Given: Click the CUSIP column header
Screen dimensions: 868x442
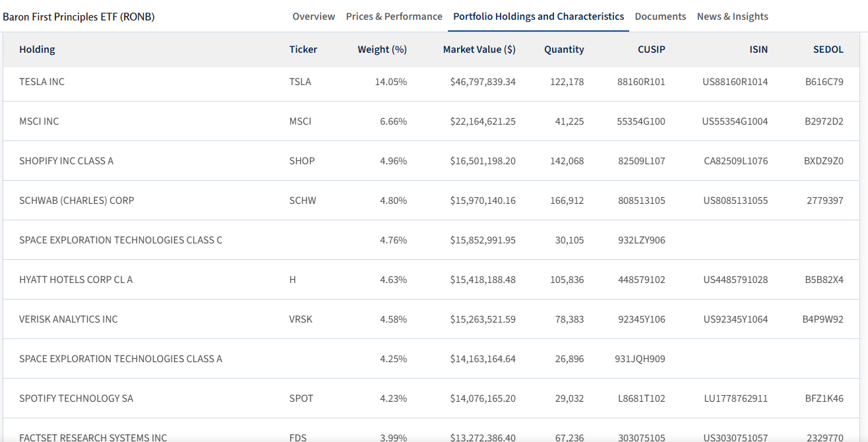Looking at the screenshot, I should 651,49.
